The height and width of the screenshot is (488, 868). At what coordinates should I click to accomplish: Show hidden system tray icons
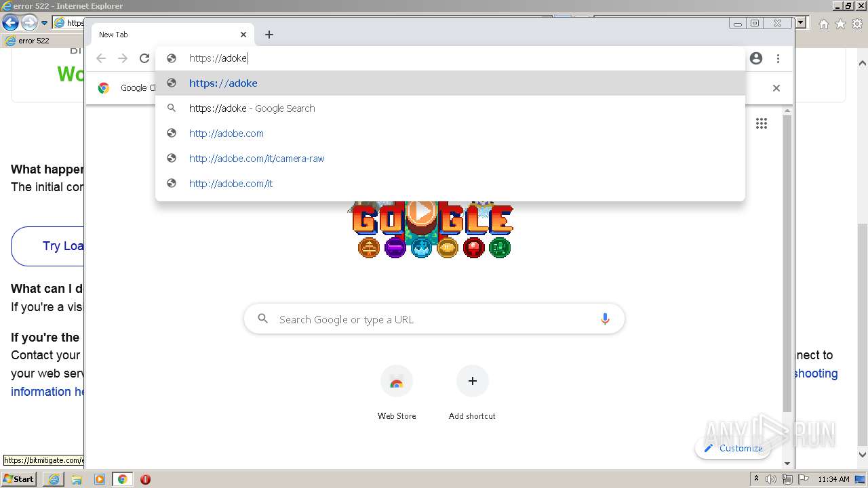(x=756, y=479)
